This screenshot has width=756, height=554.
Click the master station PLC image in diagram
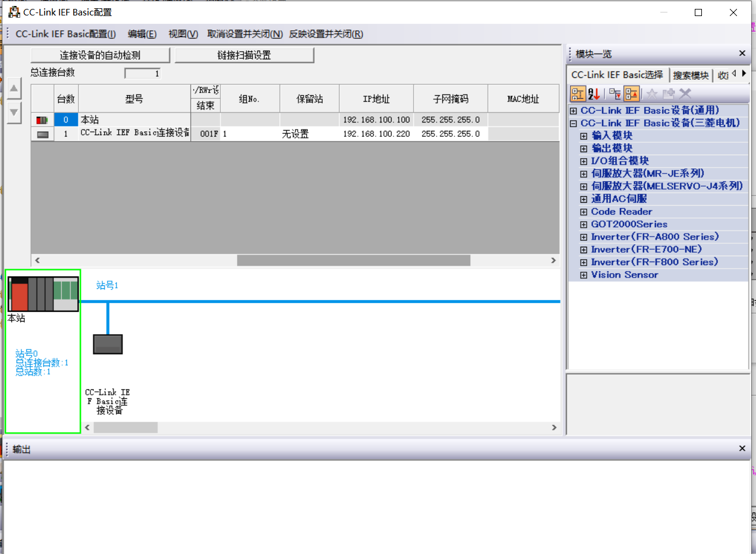click(x=43, y=293)
